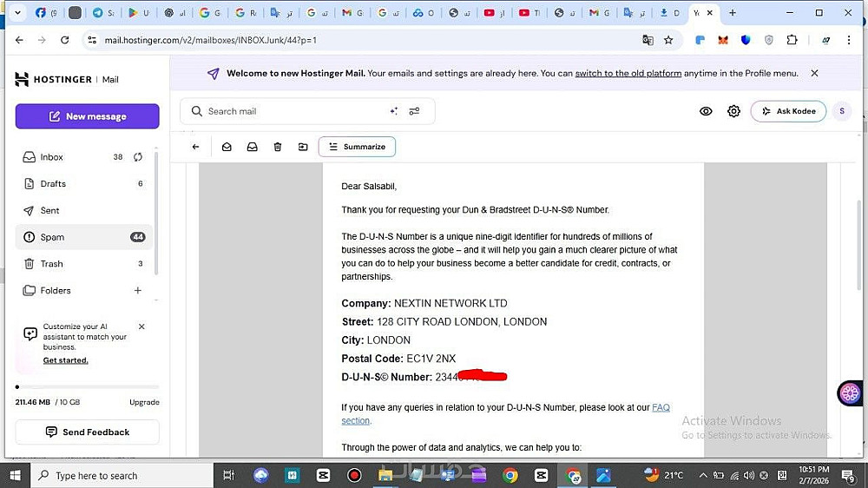Screen dimensions: 868x488
Task: Click switch to the old platform link
Action: [628, 73]
